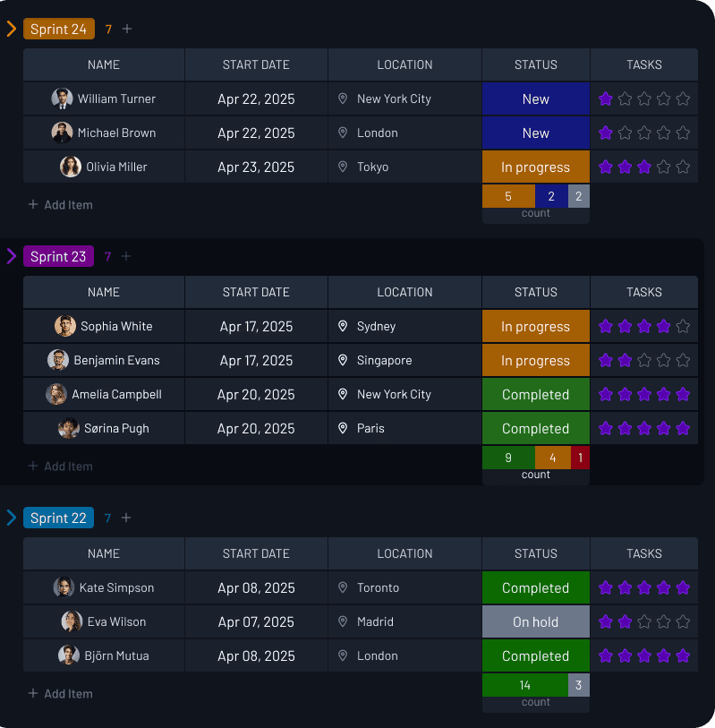Screen dimensions: 715x728
Task: Click Sophia White's Apr 17, 2025 date
Action: tap(256, 326)
